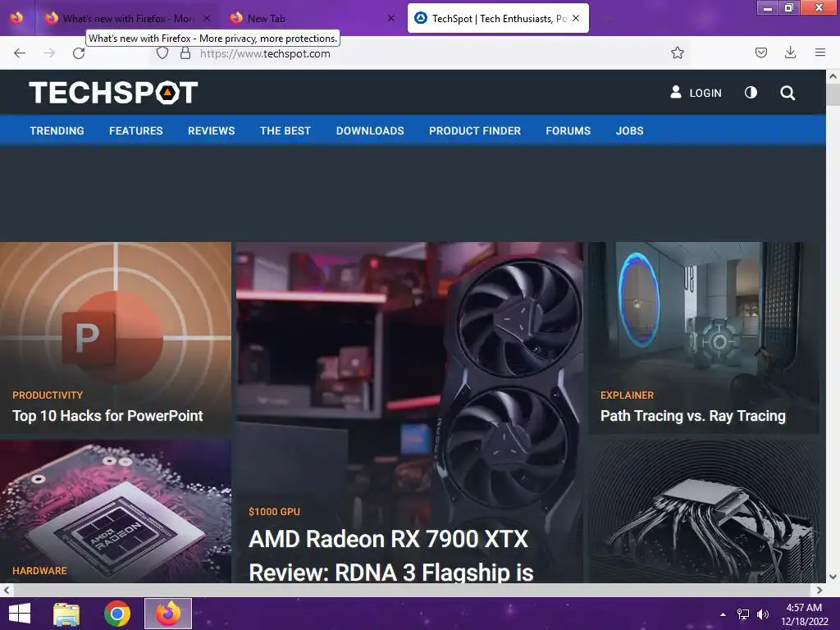Open TRENDING in the nav bar

pos(57,130)
